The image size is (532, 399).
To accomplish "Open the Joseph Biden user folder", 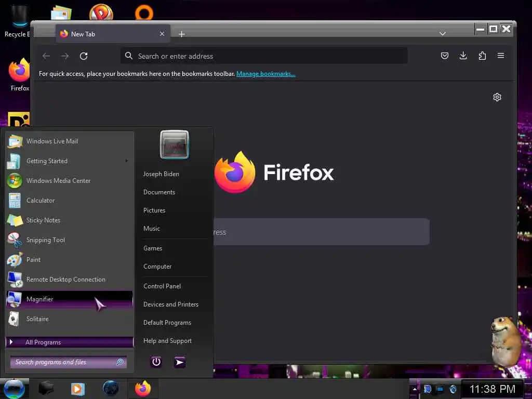I will [x=161, y=174].
